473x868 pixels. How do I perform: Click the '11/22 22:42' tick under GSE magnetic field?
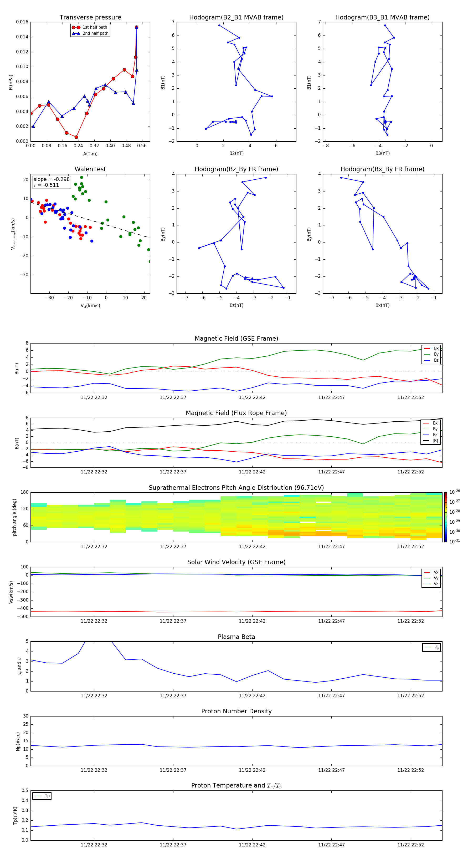(x=252, y=398)
